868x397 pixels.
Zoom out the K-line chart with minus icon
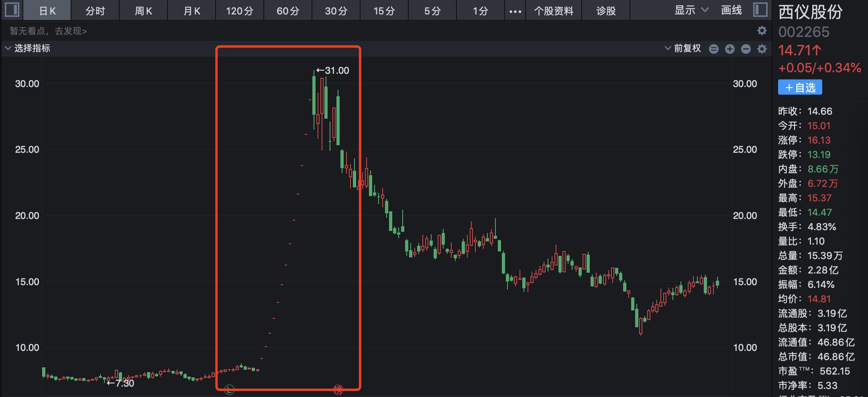click(x=746, y=49)
